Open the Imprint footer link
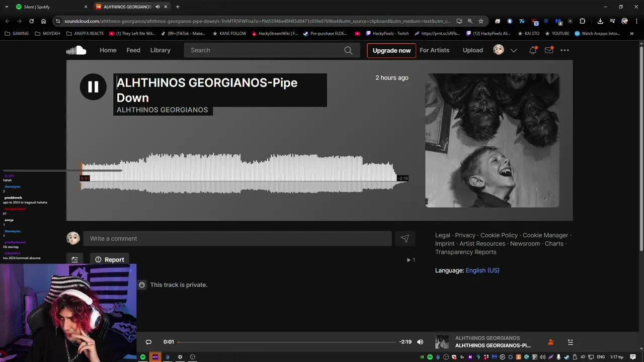The height and width of the screenshot is (362, 644). click(445, 243)
